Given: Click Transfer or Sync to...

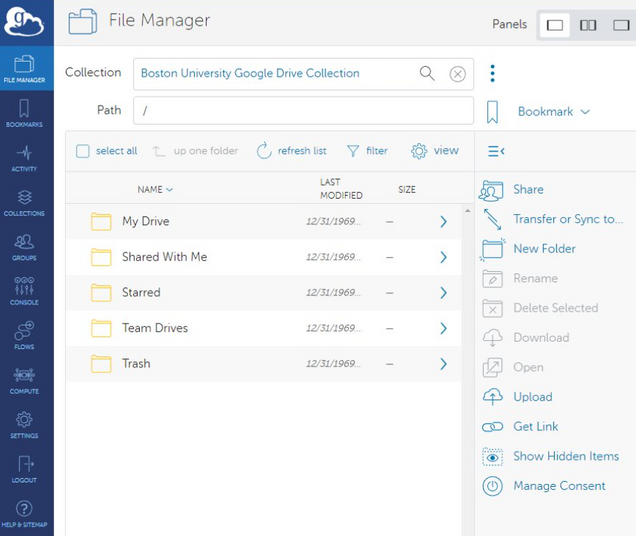Looking at the screenshot, I should pos(552,220).
